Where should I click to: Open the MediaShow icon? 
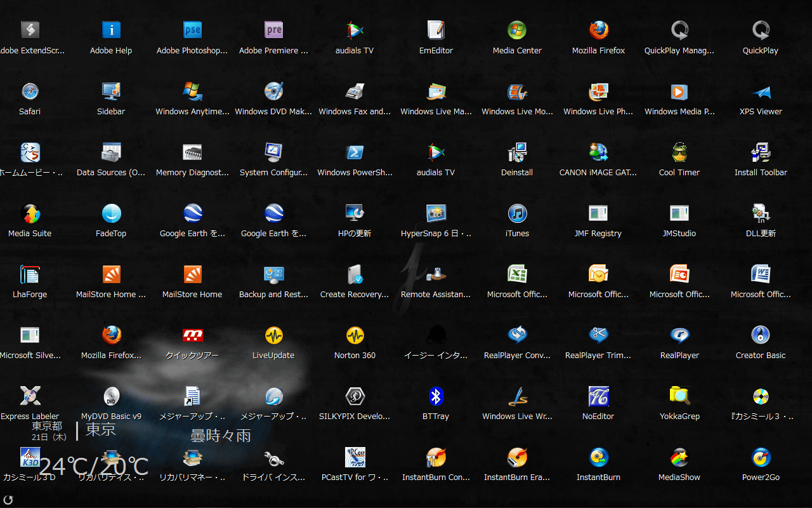click(x=679, y=457)
